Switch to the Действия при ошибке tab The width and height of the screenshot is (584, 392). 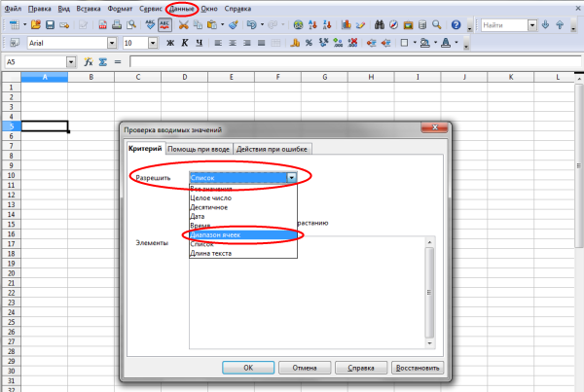(272, 149)
